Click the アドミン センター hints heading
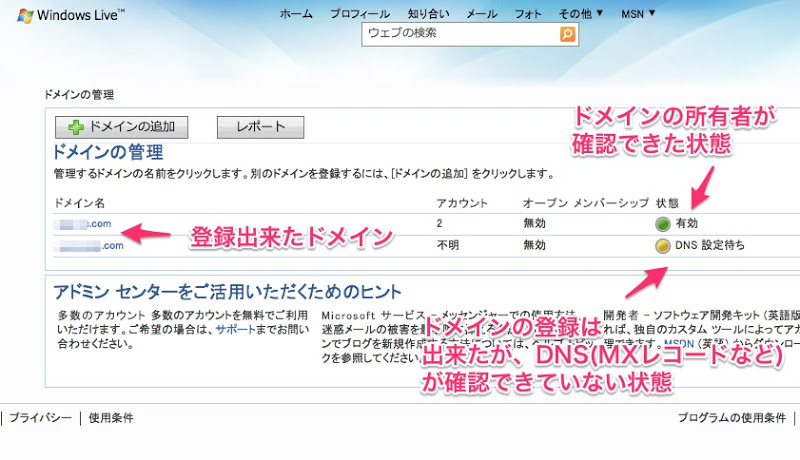Screen dimensions: 800x460 click(x=227, y=292)
